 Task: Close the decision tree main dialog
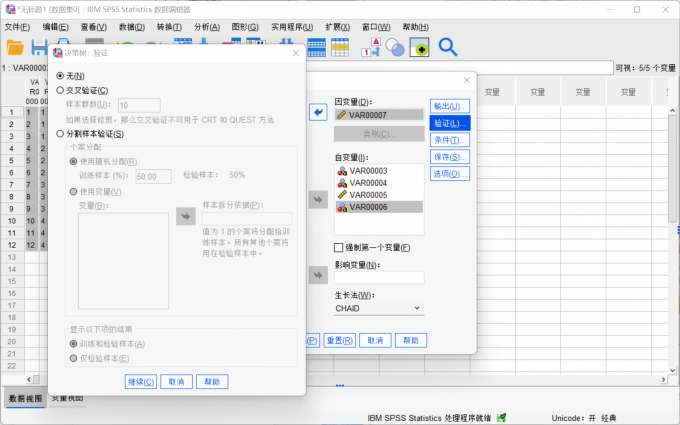tap(467, 80)
